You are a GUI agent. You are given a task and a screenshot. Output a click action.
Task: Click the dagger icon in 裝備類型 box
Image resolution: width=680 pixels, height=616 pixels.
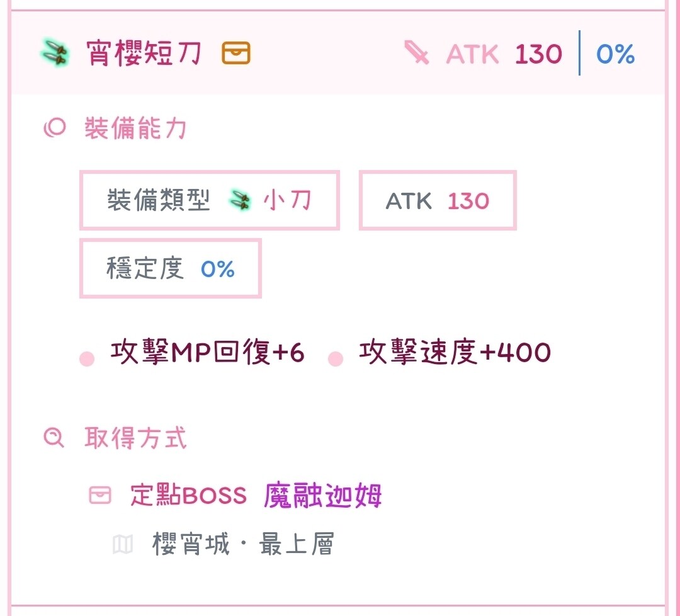click(x=240, y=200)
